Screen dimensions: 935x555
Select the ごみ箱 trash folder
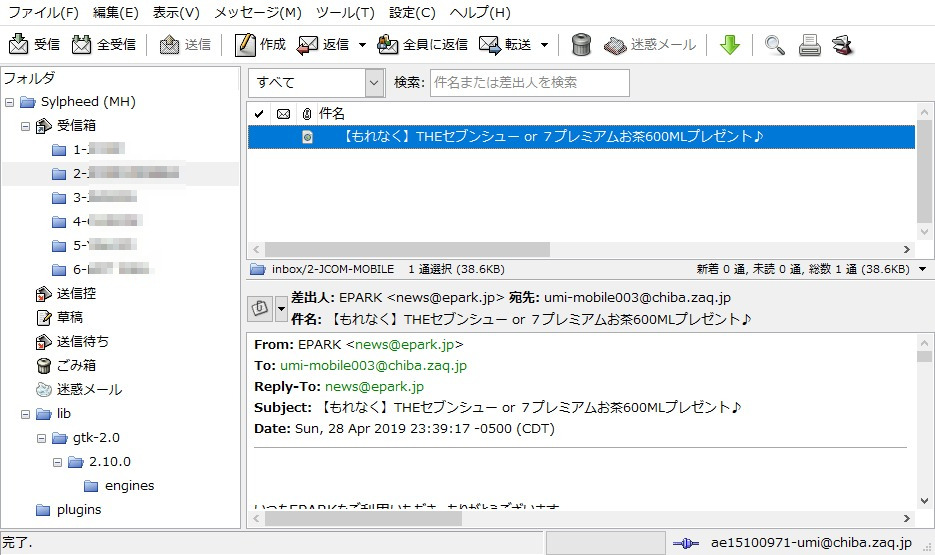click(76, 365)
